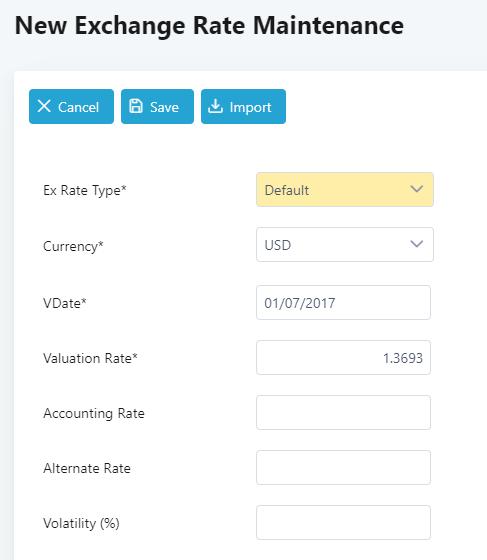487x560 pixels.
Task: Open the Ex Rate Type dropdown showing Default
Action: click(345, 190)
